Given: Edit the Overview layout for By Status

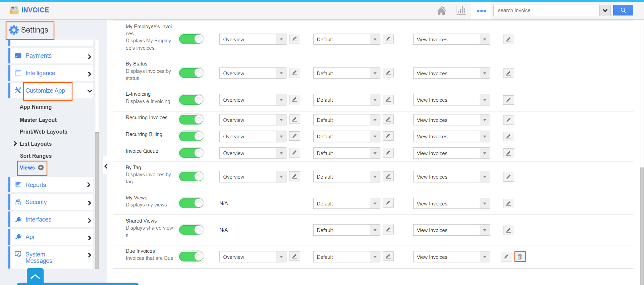Looking at the screenshot, I should point(294,73).
